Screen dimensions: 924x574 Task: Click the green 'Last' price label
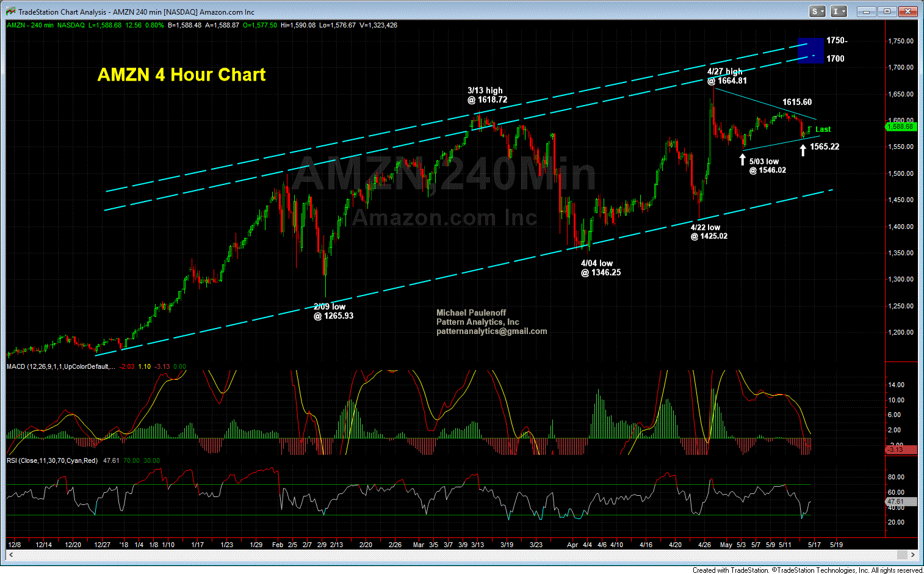point(823,129)
